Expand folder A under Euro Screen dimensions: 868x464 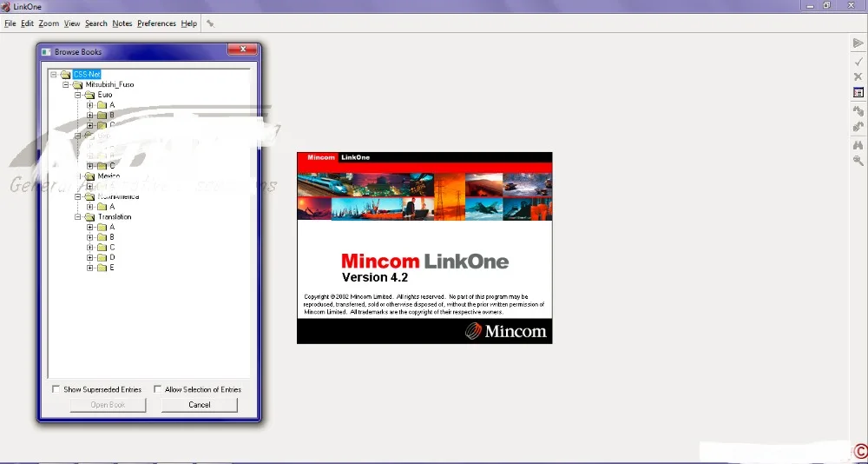[x=90, y=105]
